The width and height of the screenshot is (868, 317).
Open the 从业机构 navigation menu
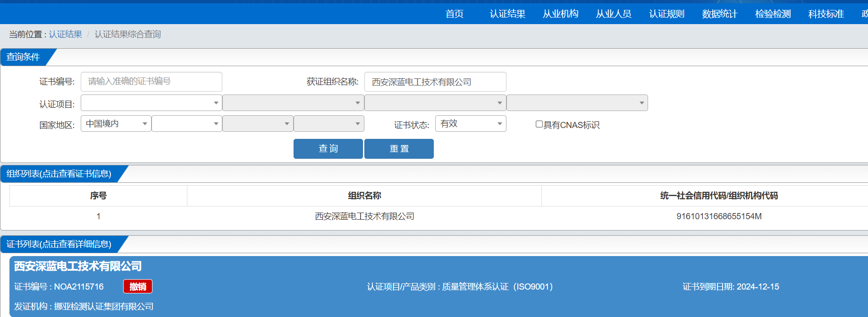560,14
